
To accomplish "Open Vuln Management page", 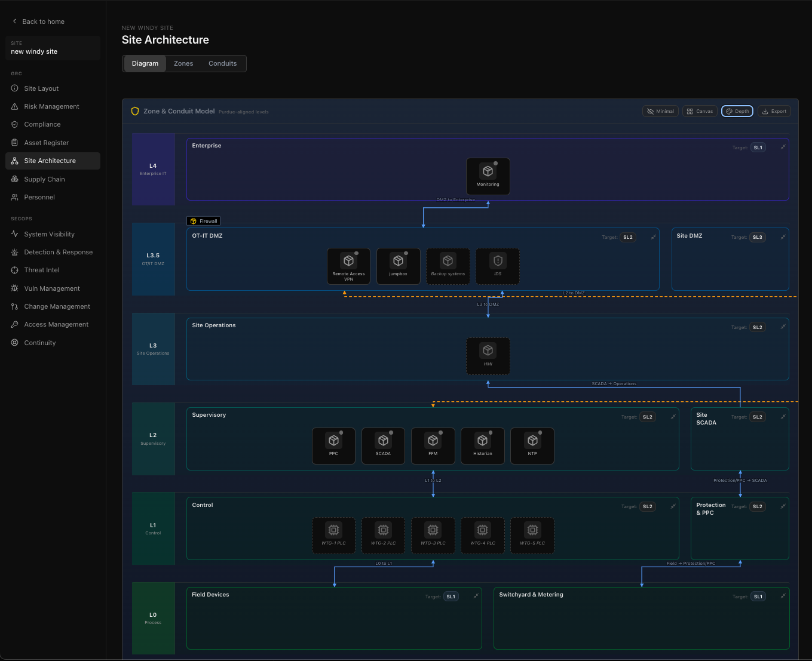I will (x=53, y=288).
